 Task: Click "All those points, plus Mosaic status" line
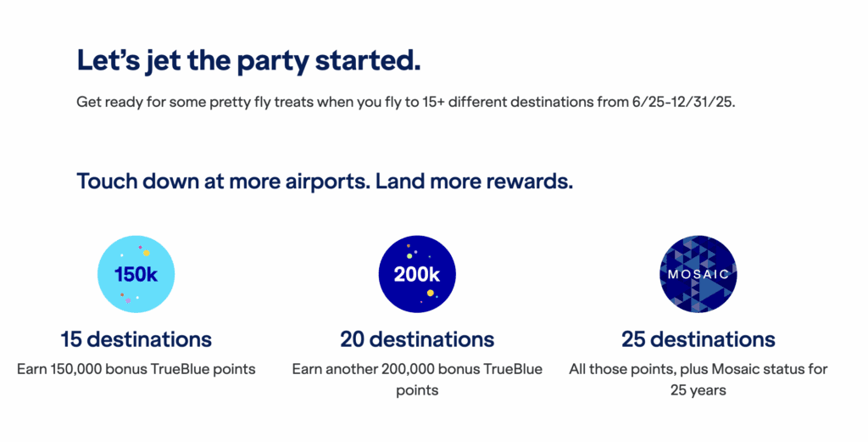[x=698, y=369]
